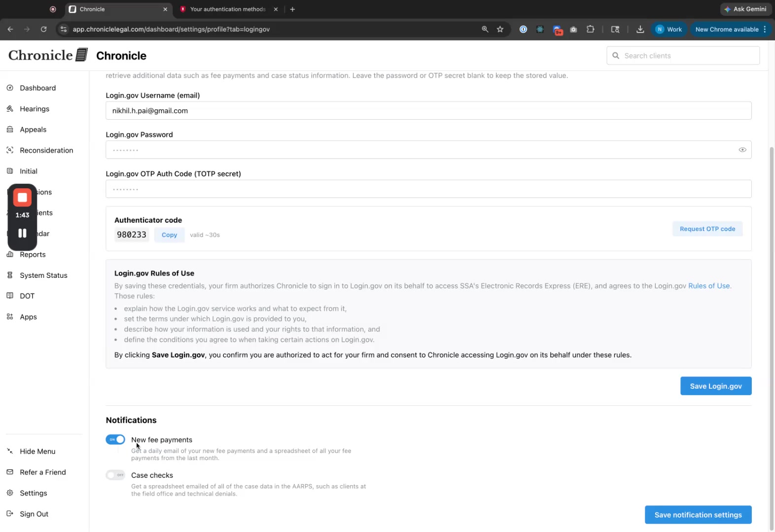Copy the authenticator code
This screenshot has width=775, height=532.
pyautogui.click(x=169, y=235)
